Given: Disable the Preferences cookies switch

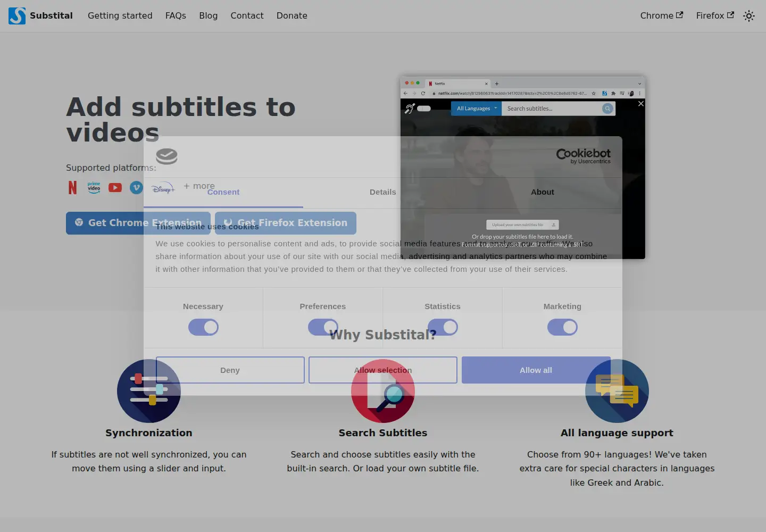Looking at the screenshot, I should click(x=323, y=327).
